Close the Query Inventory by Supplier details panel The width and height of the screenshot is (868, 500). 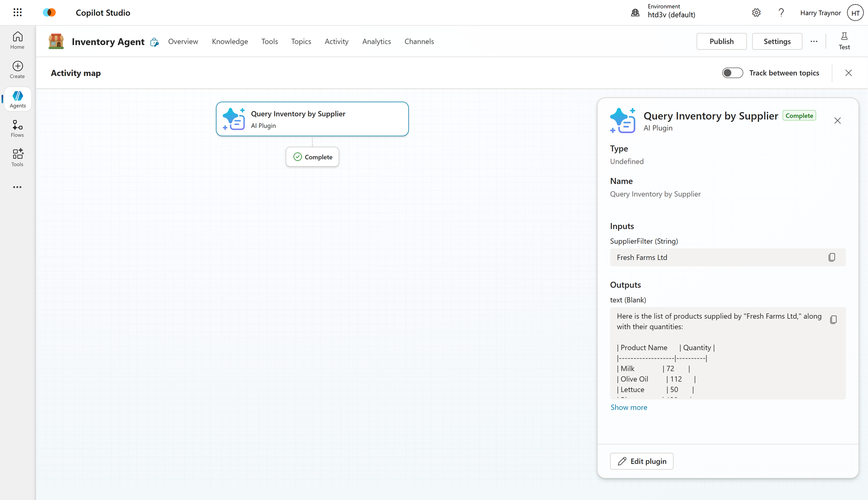838,121
